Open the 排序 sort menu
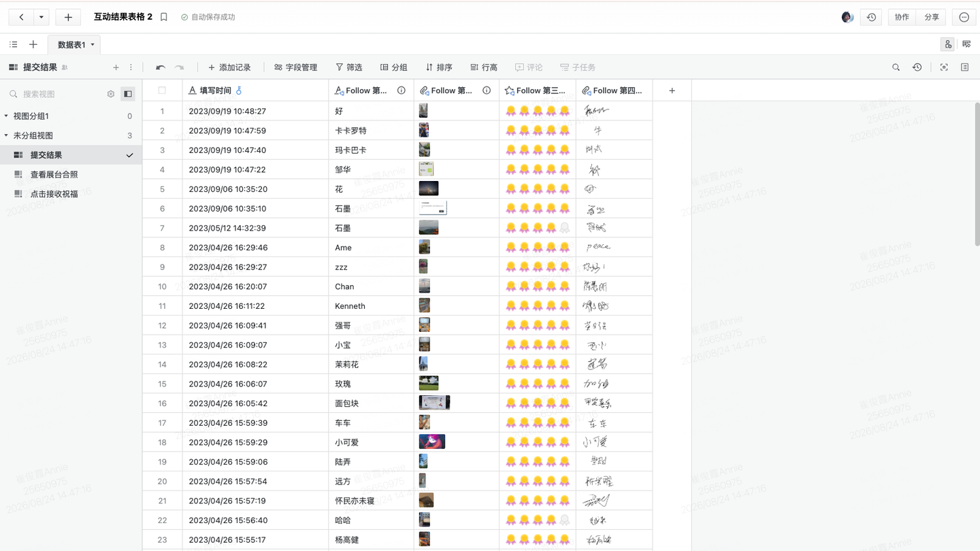980x551 pixels. tap(439, 67)
